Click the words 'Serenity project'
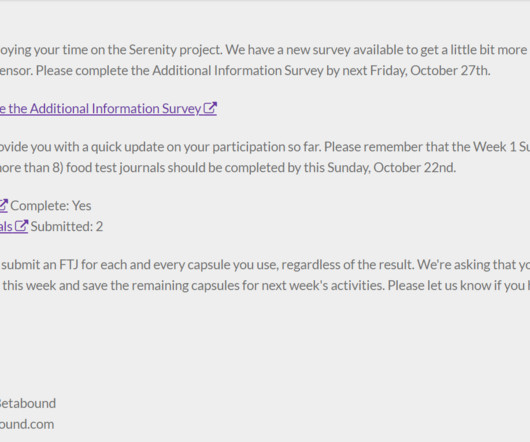Screen dimensions: 530x442 (175, 50)
